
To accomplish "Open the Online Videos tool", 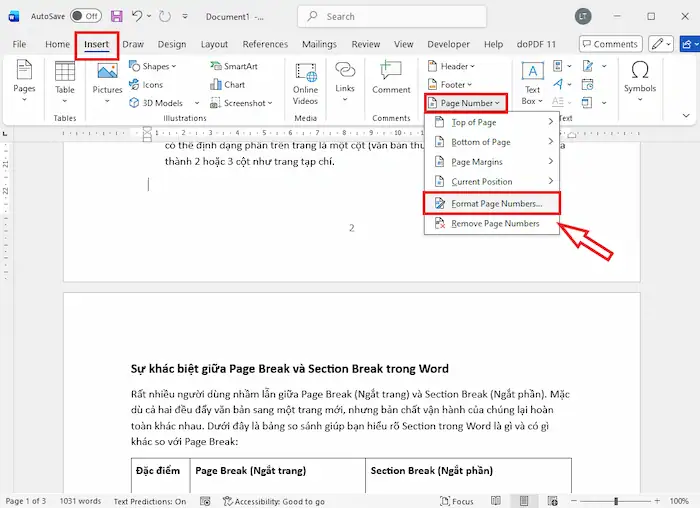I will click(305, 82).
